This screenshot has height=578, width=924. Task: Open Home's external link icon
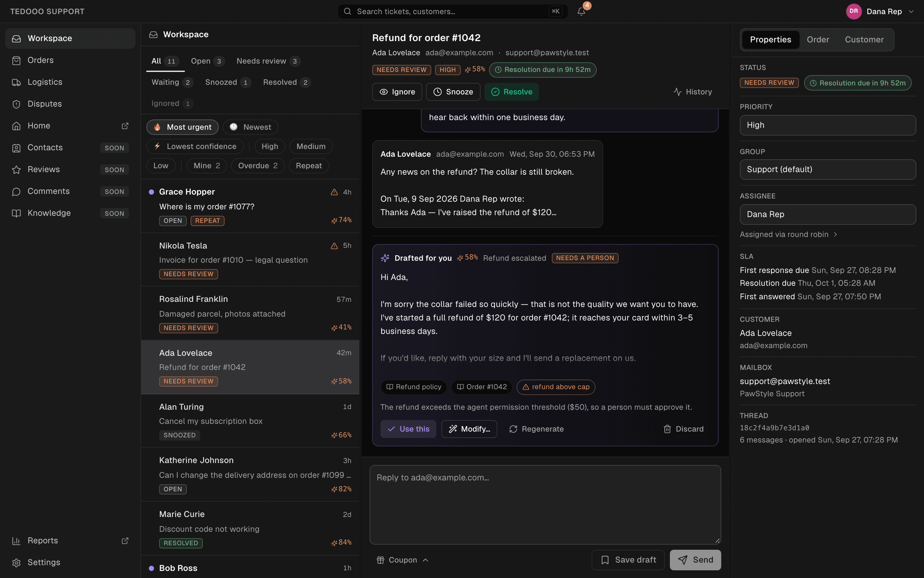point(125,126)
